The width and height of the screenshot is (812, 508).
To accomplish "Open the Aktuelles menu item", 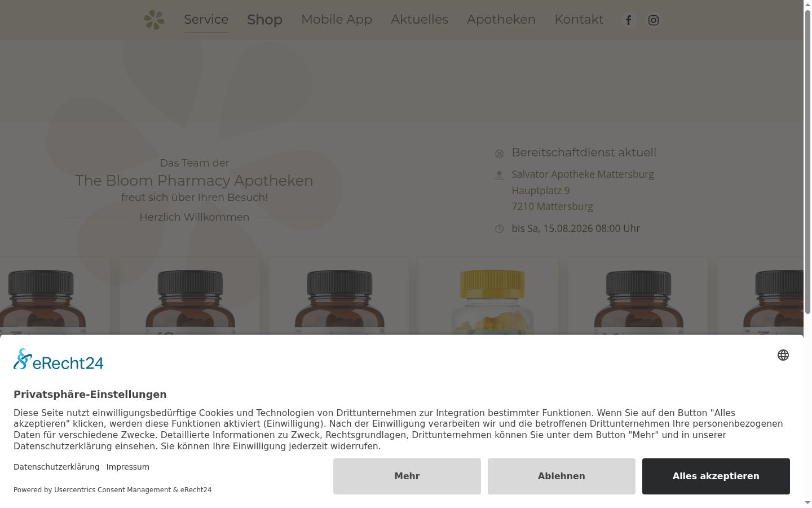I will (420, 20).
